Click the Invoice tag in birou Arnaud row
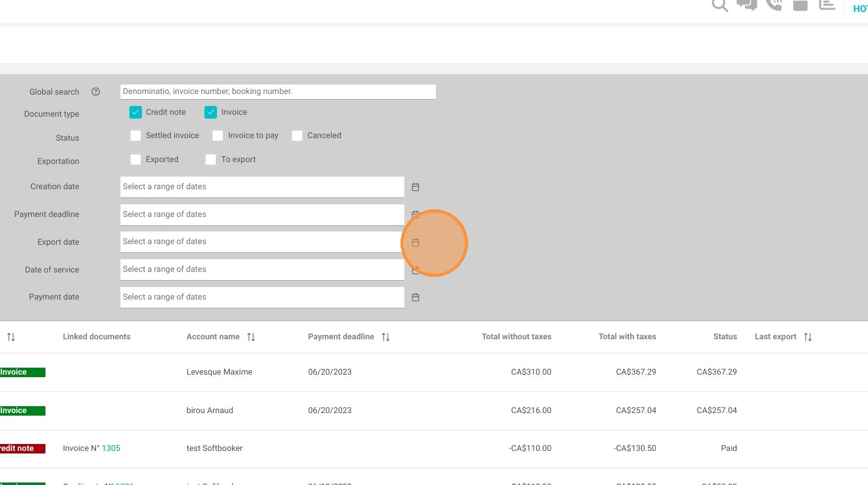The height and width of the screenshot is (485, 868). [x=23, y=411]
